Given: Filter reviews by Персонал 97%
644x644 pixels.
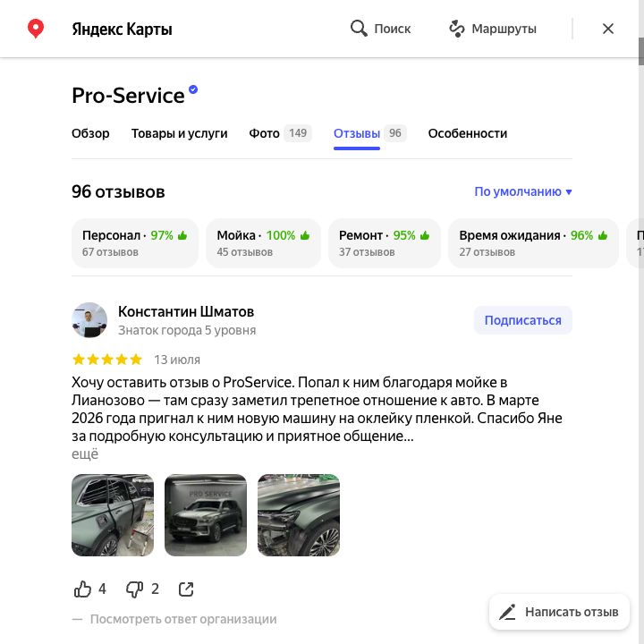Looking at the screenshot, I should (x=135, y=243).
